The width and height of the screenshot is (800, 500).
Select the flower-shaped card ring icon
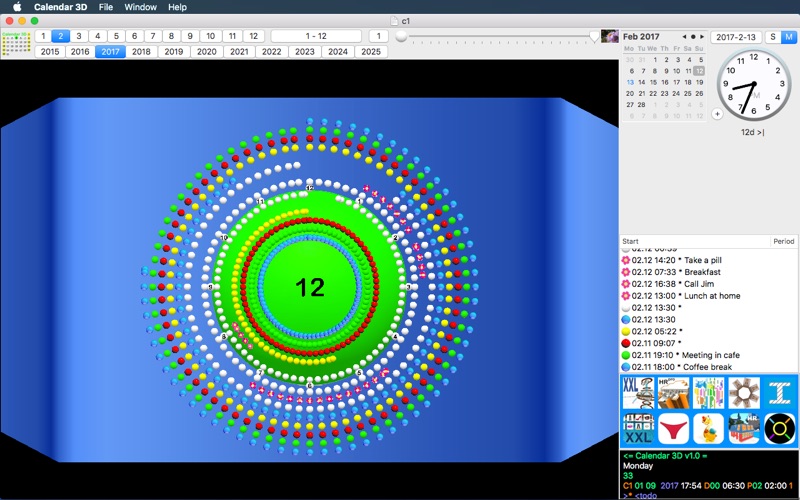coord(743,393)
